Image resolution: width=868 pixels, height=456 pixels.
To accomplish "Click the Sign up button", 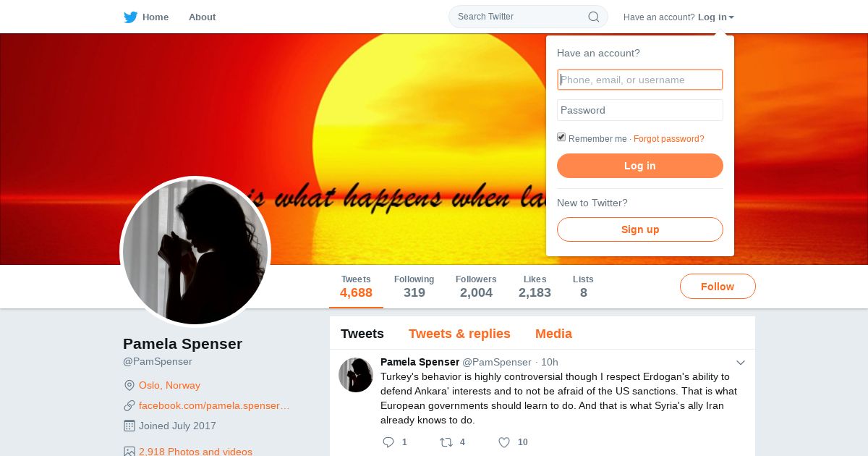I will [640, 229].
